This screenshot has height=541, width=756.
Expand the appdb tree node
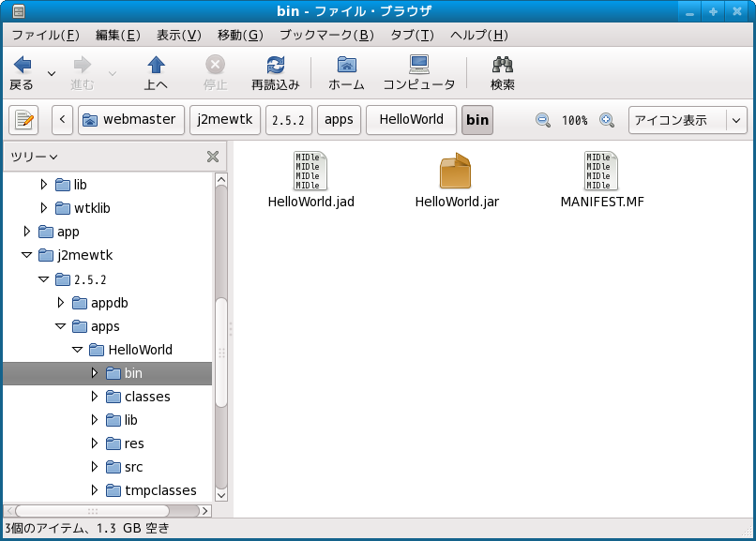coord(60,303)
